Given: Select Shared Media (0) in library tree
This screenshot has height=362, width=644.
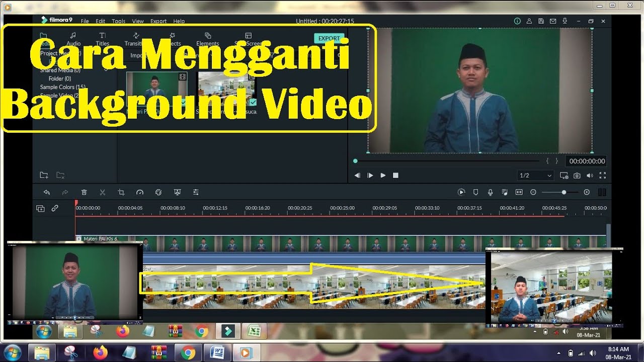Looking at the screenshot, I should tap(60, 70).
